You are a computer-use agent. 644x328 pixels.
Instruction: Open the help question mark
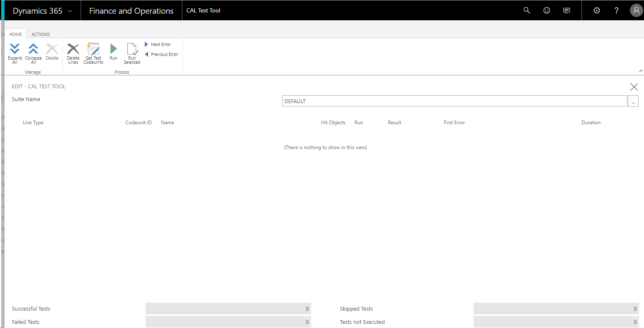tap(616, 10)
